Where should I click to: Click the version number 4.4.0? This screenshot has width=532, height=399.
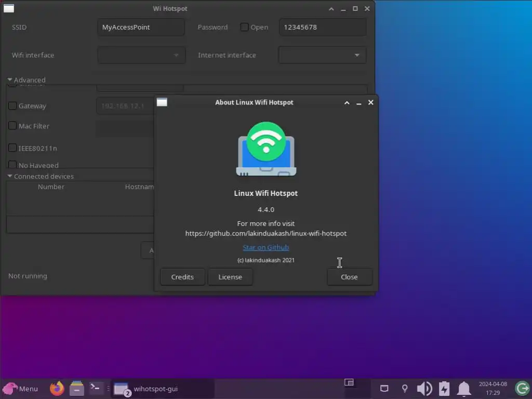(x=265, y=209)
